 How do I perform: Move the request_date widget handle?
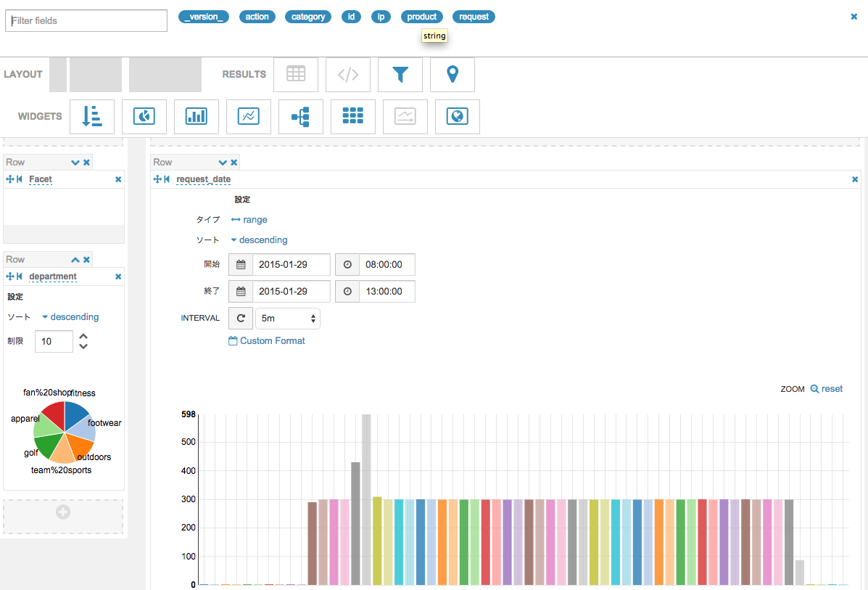[157, 179]
